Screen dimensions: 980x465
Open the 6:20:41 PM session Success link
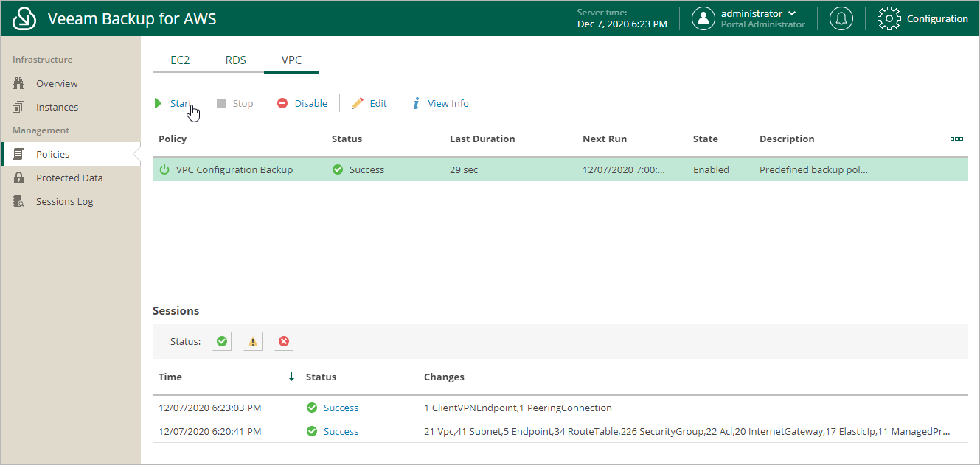click(341, 432)
